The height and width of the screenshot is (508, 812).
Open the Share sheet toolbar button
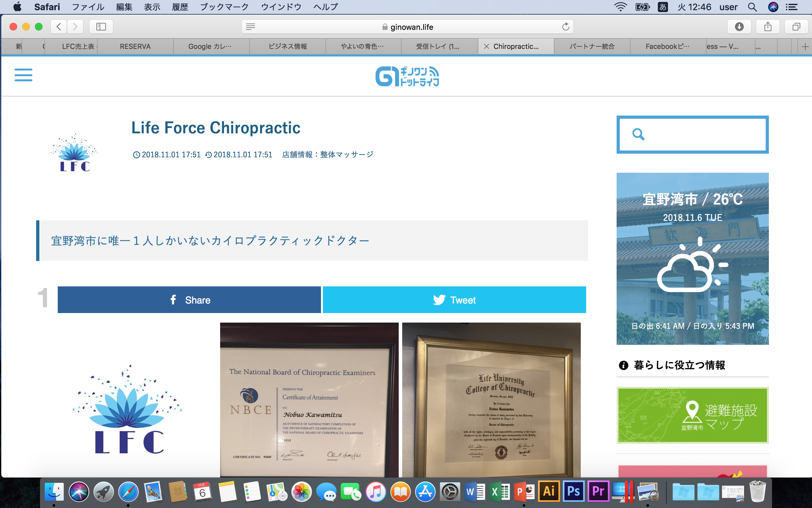(768, 27)
